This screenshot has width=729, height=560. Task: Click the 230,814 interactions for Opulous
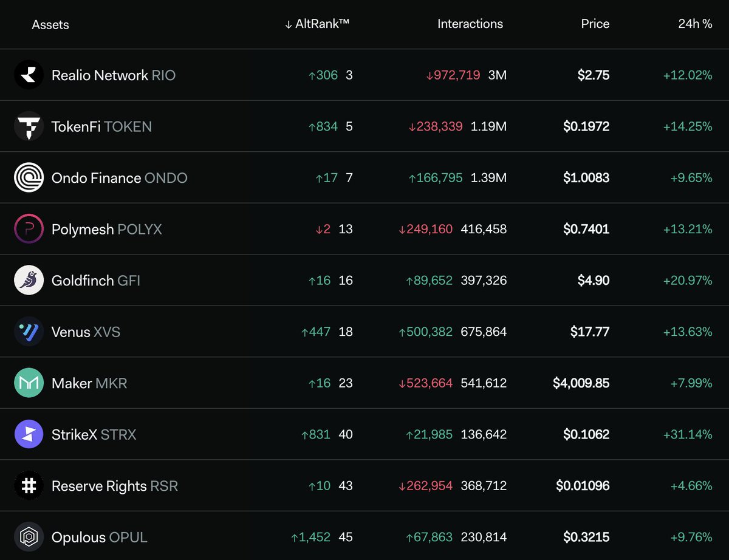pyautogui.click(x=484, y=537)
